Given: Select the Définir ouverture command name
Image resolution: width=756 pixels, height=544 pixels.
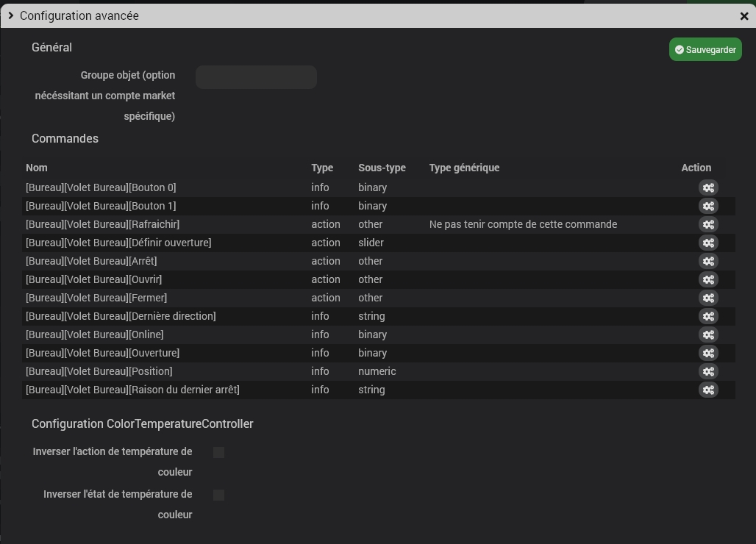Looking at the screenshot, I should 118,243.
